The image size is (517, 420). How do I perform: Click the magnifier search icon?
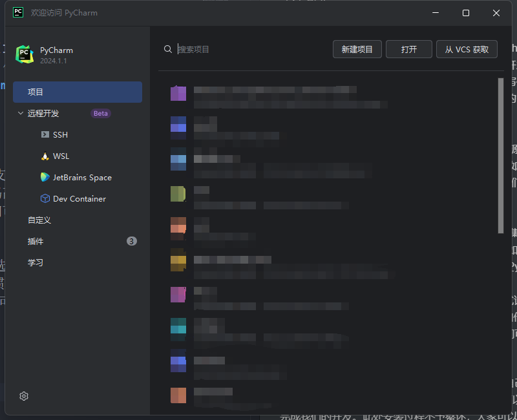(168, 49)
